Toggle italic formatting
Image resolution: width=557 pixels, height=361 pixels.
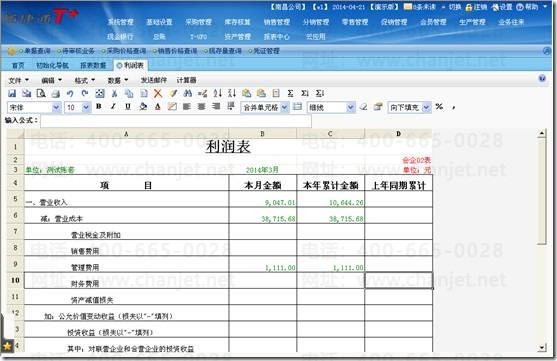pyautogui.click(x=113, y=107)
